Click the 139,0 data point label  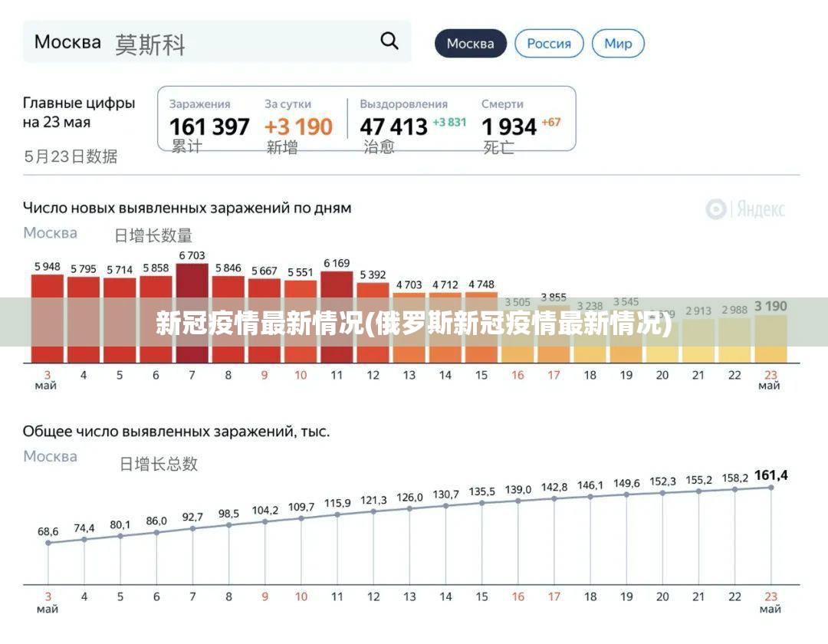click(518, 490)
